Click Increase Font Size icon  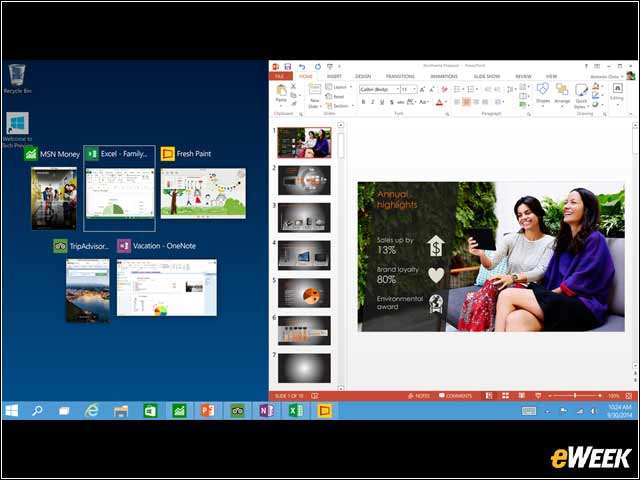tap(422, 89)
